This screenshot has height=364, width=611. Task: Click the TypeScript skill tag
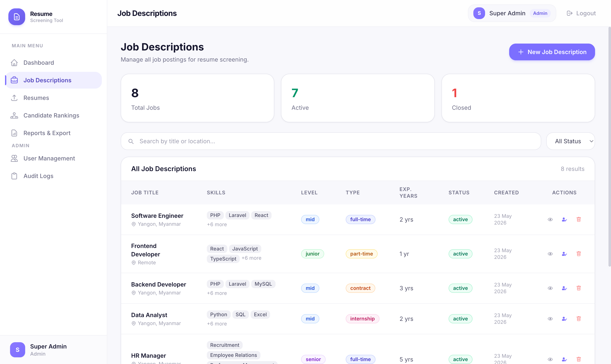[223, 259]
